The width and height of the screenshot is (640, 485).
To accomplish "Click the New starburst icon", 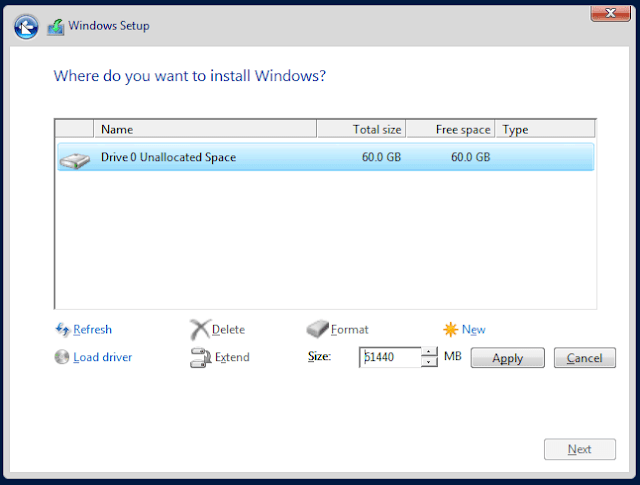I will (451, 329).
